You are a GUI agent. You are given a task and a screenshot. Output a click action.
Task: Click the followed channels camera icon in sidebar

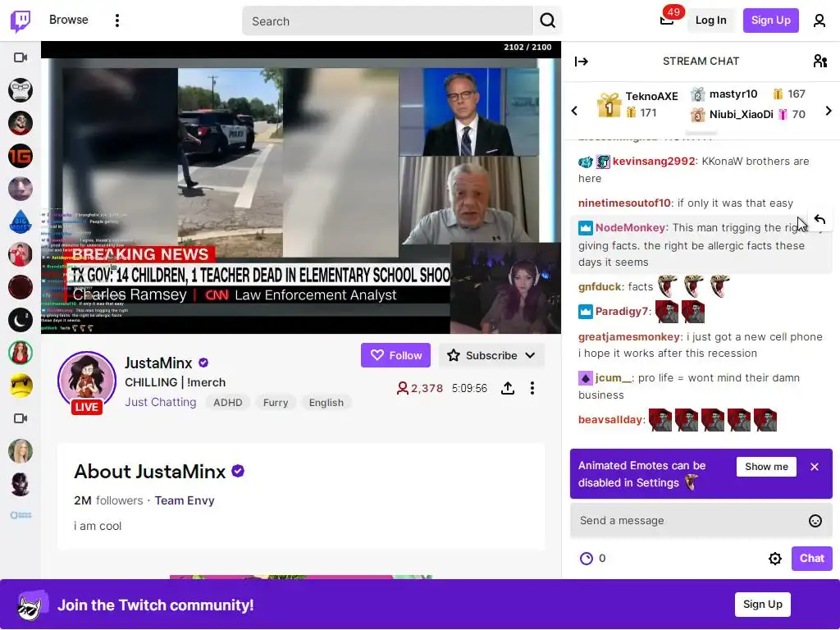(x=21, y=57)
